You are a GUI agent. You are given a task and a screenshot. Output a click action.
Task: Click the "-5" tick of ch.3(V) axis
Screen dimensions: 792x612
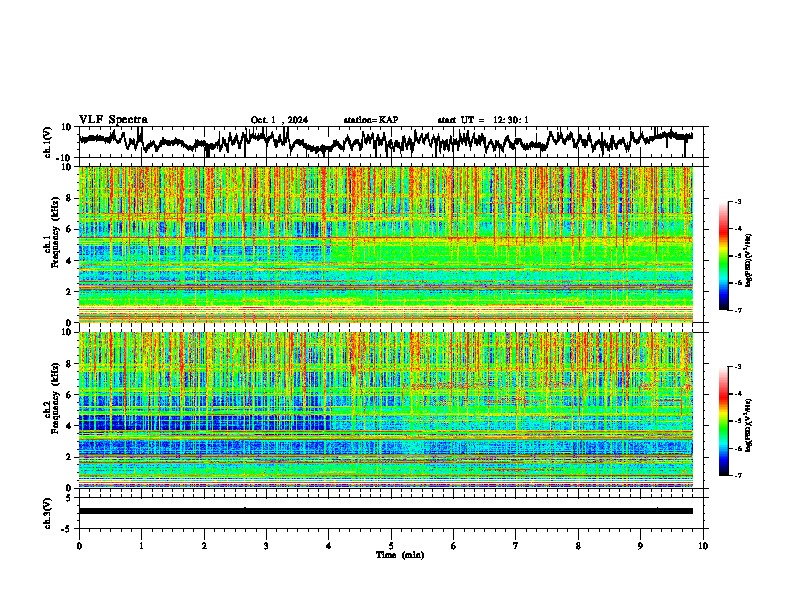click(68, 529)
